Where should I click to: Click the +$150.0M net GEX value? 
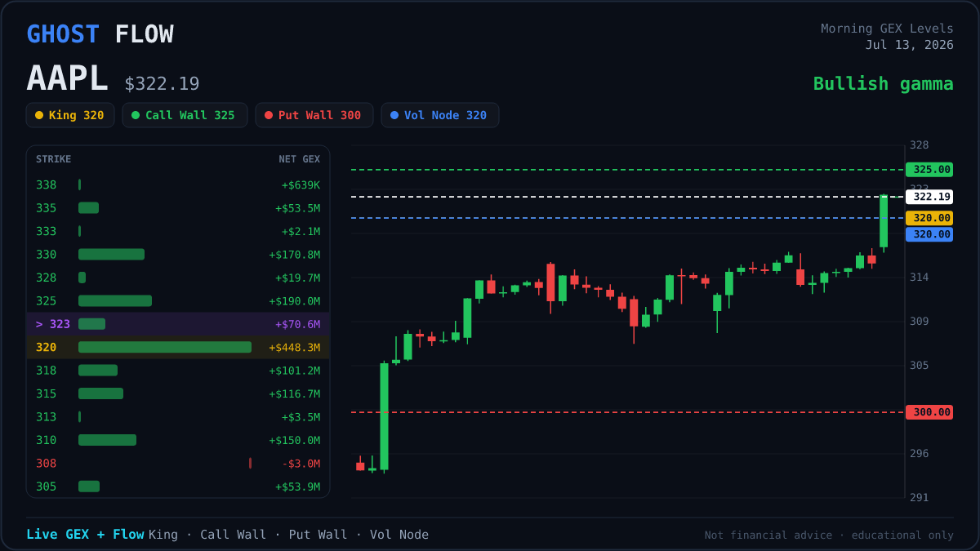pyautogui.click(x=295, y=440)
